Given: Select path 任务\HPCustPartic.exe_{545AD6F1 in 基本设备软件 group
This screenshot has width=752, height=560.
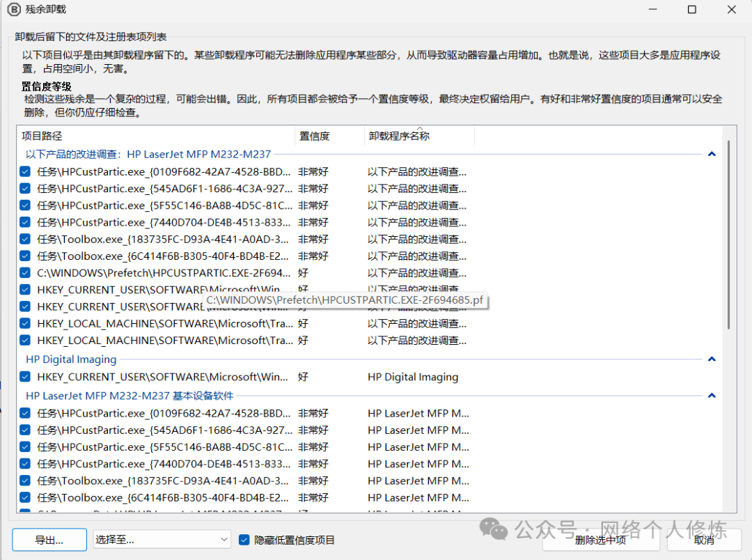Looking at the screenshot, I should (x=164, y=430).
